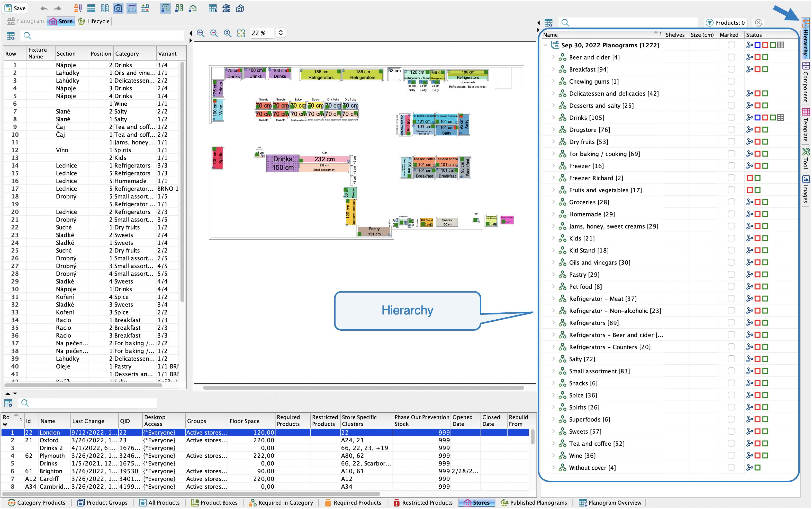Undo the last action

[44, 8]
